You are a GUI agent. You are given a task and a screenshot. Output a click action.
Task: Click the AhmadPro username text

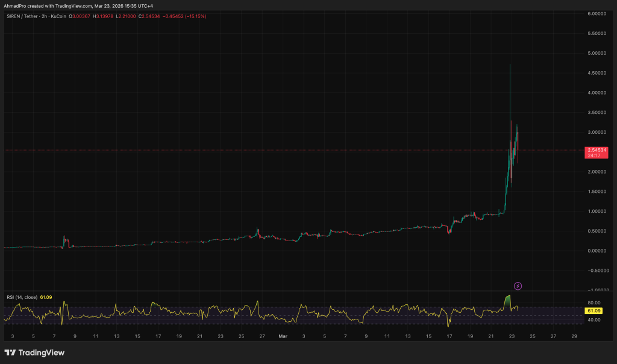click(x=14, y=7)
